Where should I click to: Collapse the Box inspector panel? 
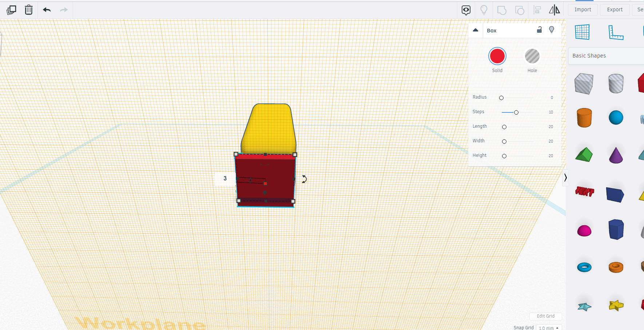(476, 30)
